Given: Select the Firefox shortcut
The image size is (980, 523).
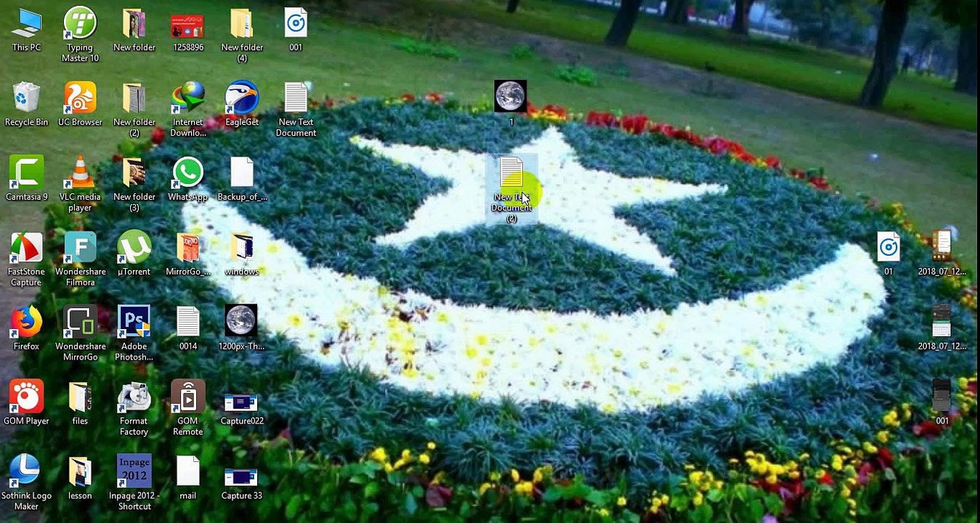Looking at the screenshot, I should tap(26, 329).
